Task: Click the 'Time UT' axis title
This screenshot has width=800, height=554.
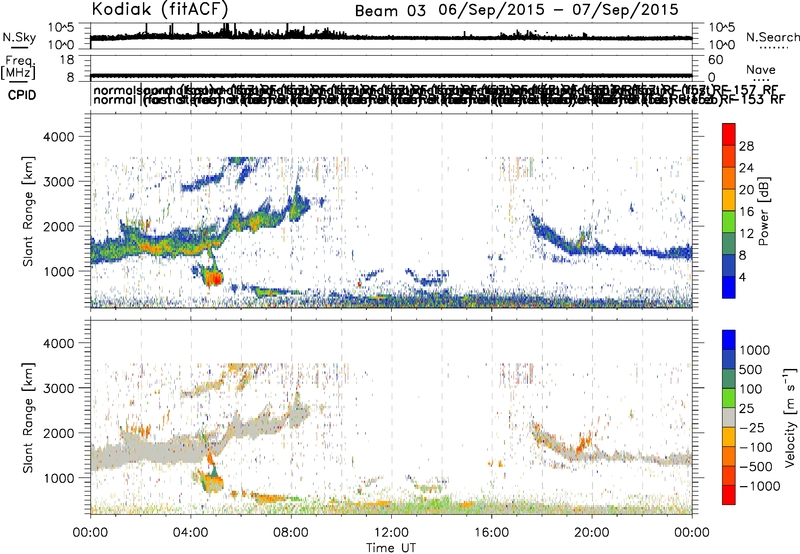Action: (391, 548)
